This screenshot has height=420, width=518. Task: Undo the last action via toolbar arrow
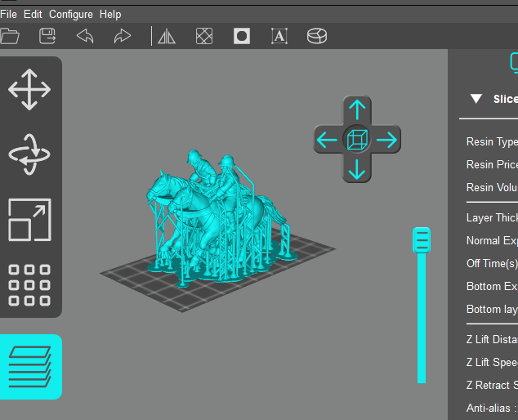click(85, 36)
